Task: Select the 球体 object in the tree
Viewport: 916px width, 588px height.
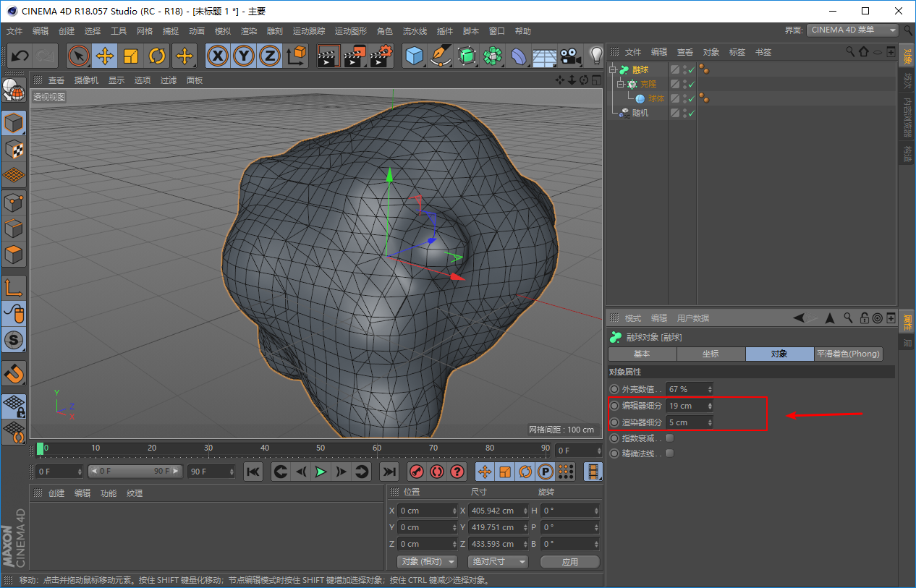Action: 656,98
